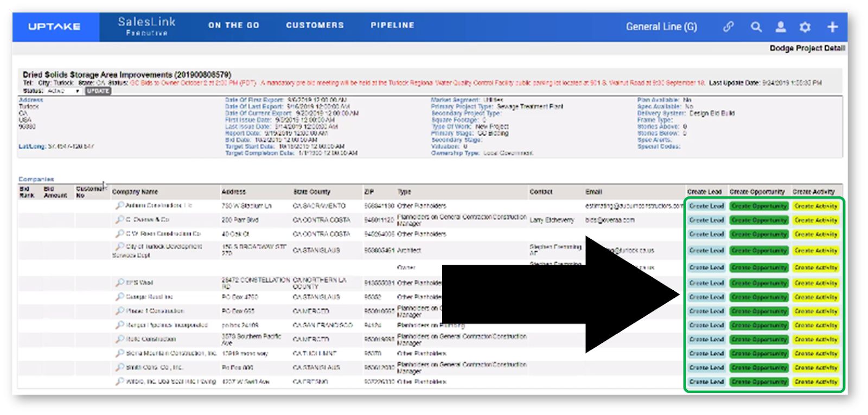
Task: Click the chain link icon in header
Action: coord(729,27)
